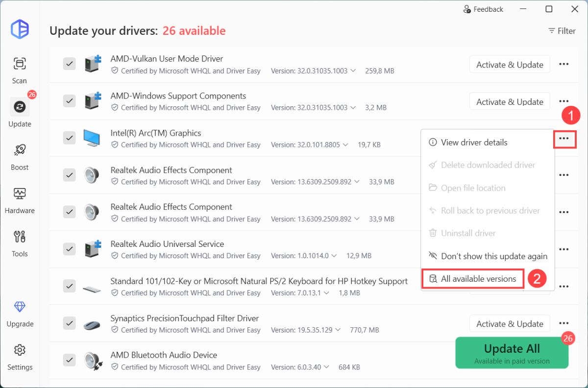Open more options for AMD-Windows Support Components
588x388 pixels.
[564, 101]
